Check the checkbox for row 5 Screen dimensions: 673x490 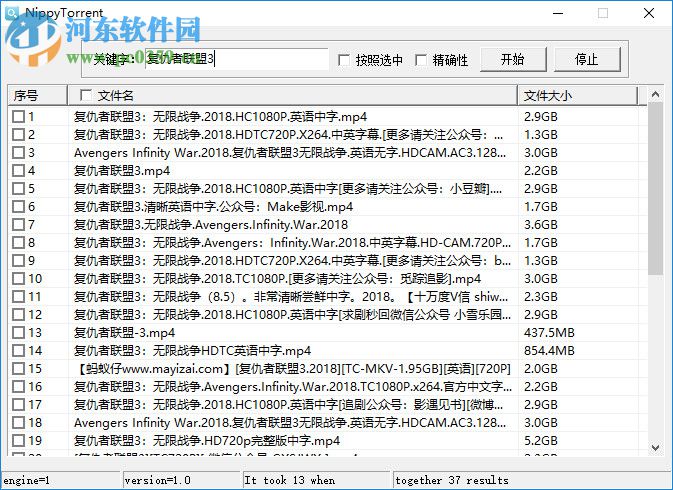(x=18, y=189)
